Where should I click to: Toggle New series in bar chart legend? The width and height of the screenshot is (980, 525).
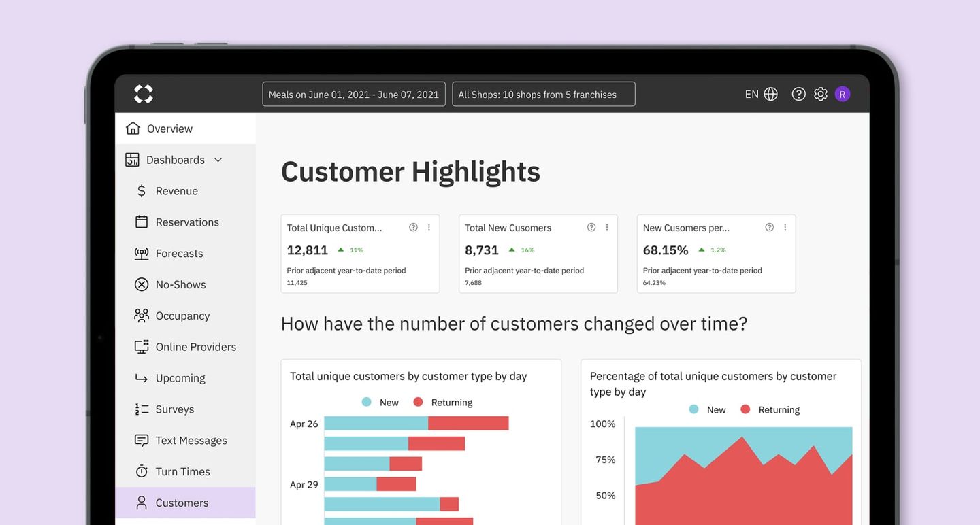(380, 402)
